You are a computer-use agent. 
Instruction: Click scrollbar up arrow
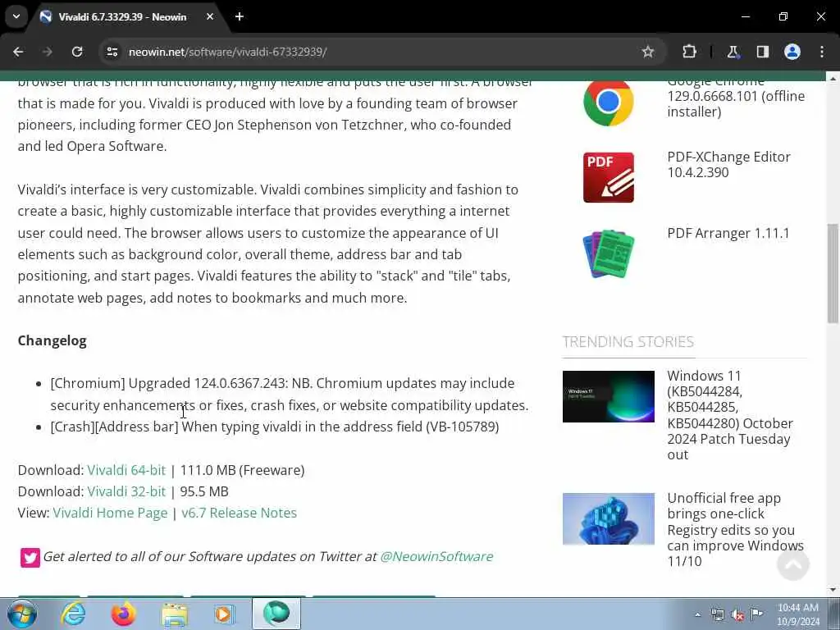point(833,79)
